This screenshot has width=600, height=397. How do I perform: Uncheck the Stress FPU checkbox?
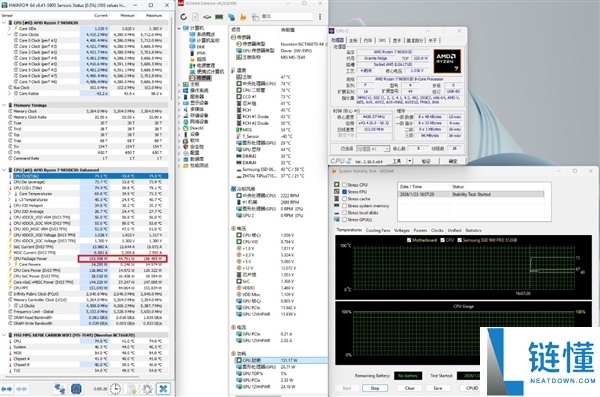344,192
